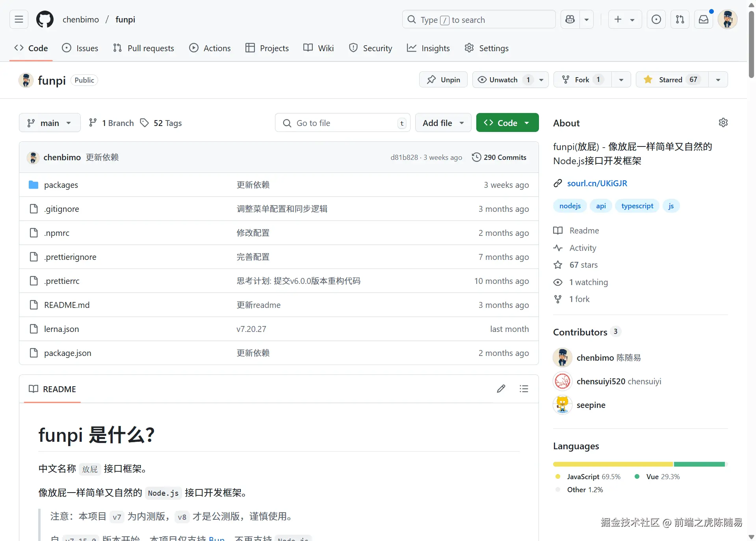Click chenbimo avatar in commit row
The image size is (756, 541).
[x=33, y=157]
